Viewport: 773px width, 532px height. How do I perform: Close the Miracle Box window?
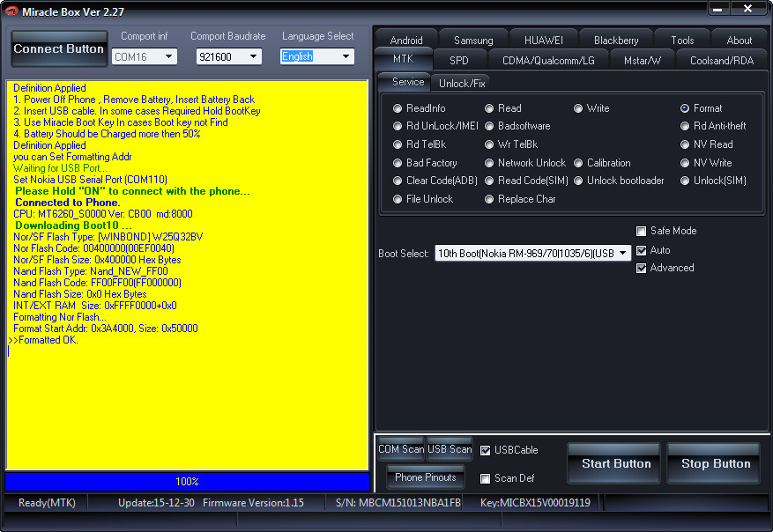click(747, 9)
